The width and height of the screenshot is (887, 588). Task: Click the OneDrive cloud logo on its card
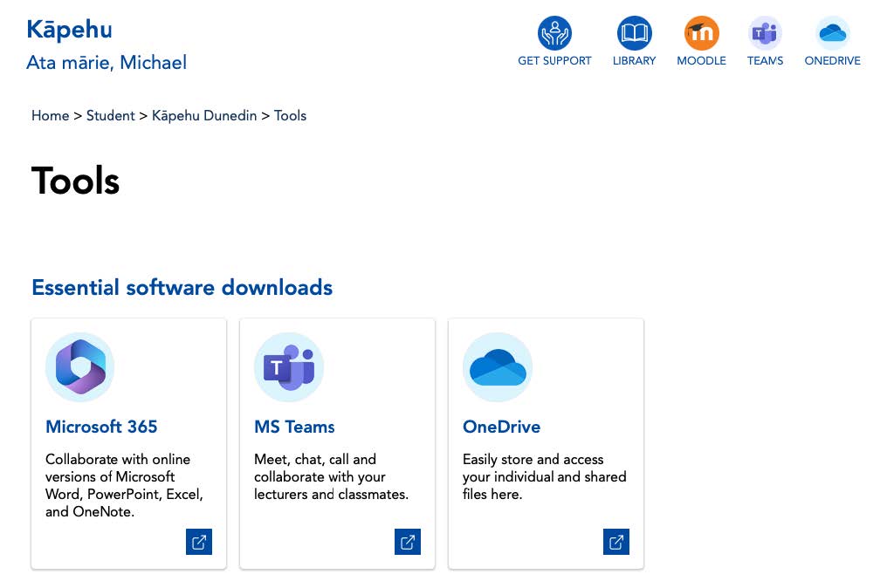pyautogui.click(x=497, y=366)
